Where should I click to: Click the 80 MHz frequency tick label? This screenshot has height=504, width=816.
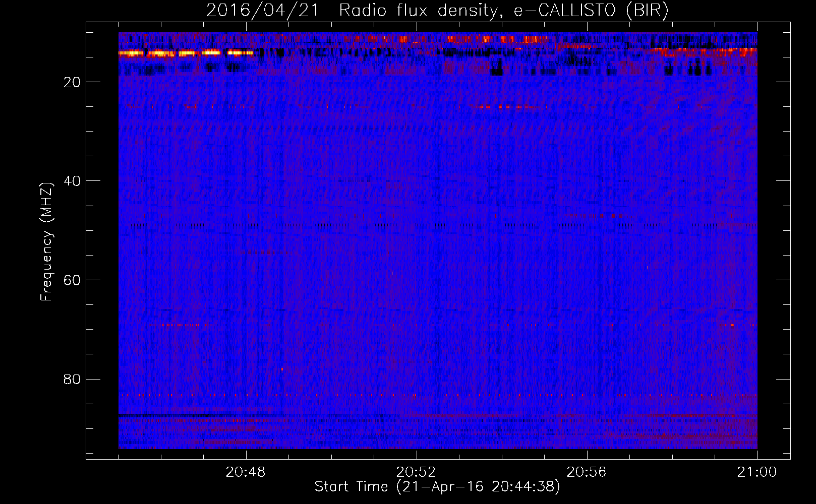coord(73,379)
